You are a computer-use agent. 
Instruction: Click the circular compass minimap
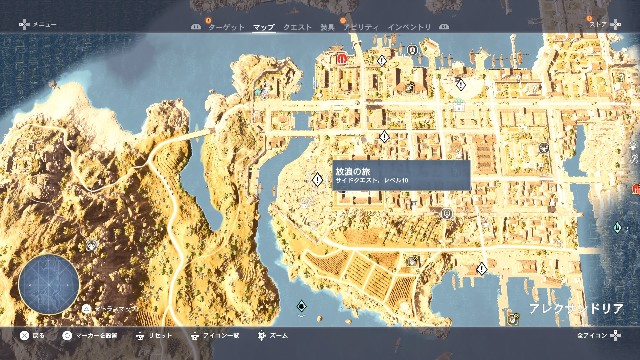click(49, 284)
